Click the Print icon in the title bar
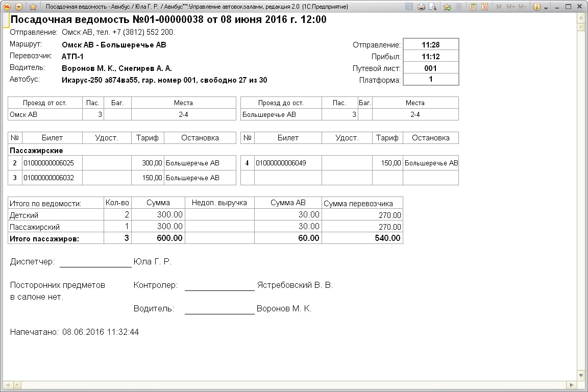 pos(421,7)
